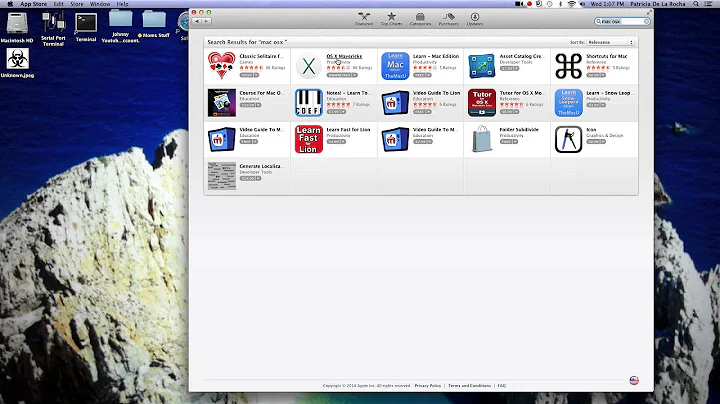
Task: Go forward with the forward arrow button
Action: (206, 21)
